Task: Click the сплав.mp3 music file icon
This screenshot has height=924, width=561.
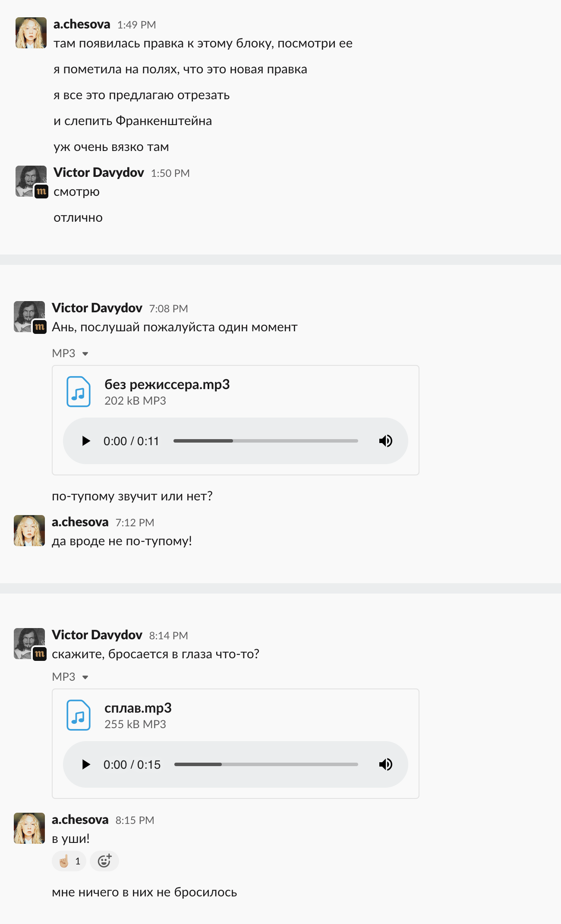Action: point(79,715)
